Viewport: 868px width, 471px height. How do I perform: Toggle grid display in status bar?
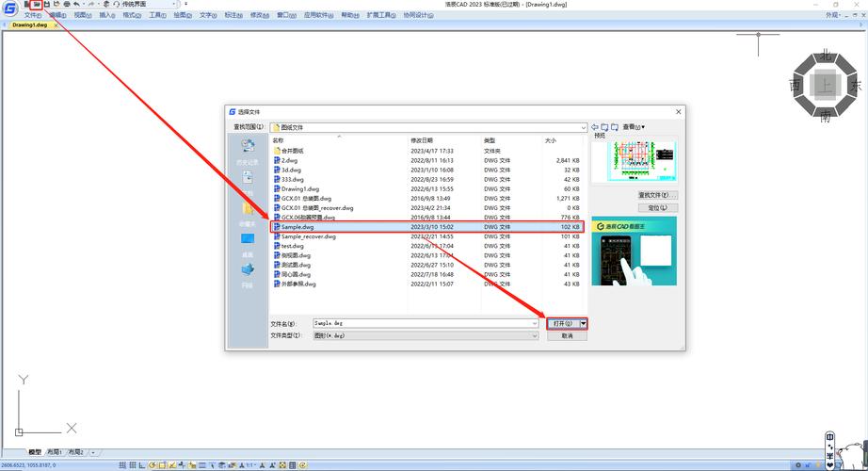(135, 465)
